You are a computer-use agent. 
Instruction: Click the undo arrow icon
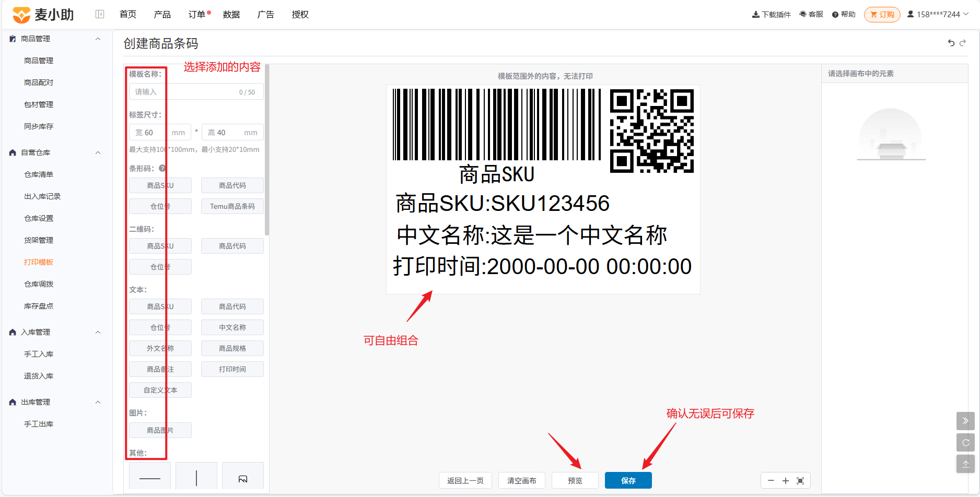[x=951, y=43]
